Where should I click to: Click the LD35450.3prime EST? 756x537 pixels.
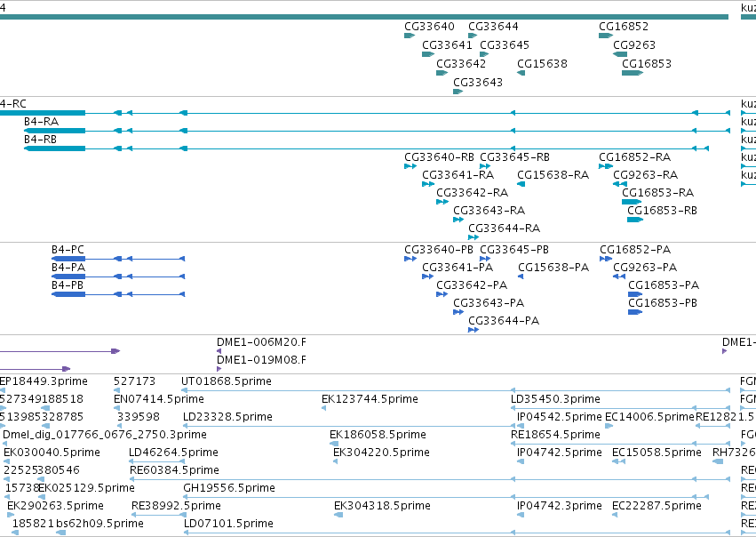(x=621, y=408)
